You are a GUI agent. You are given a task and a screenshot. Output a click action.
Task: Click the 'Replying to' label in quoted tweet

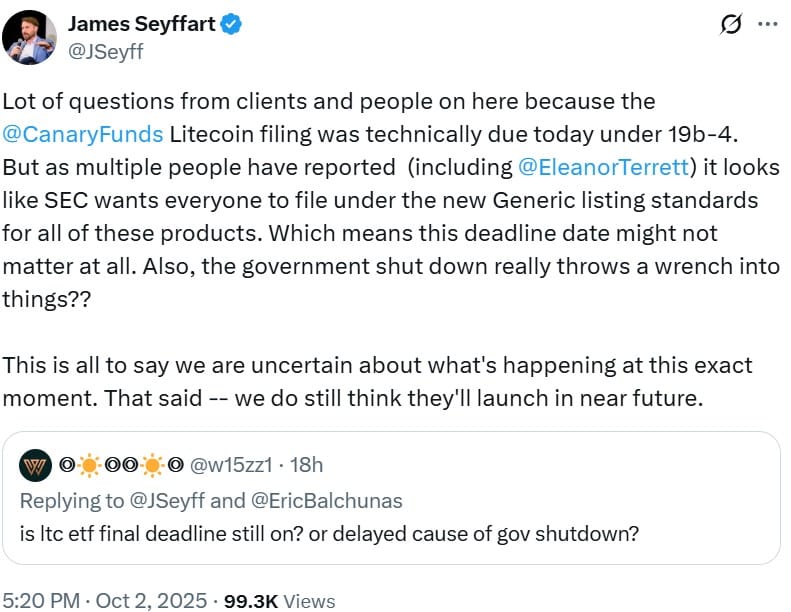(x=68, y=499)
